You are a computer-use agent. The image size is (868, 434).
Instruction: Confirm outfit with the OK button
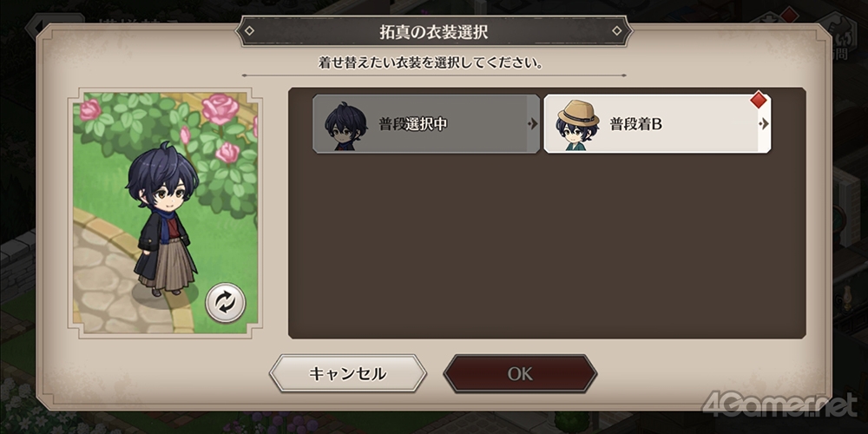(x=520, y=373)
